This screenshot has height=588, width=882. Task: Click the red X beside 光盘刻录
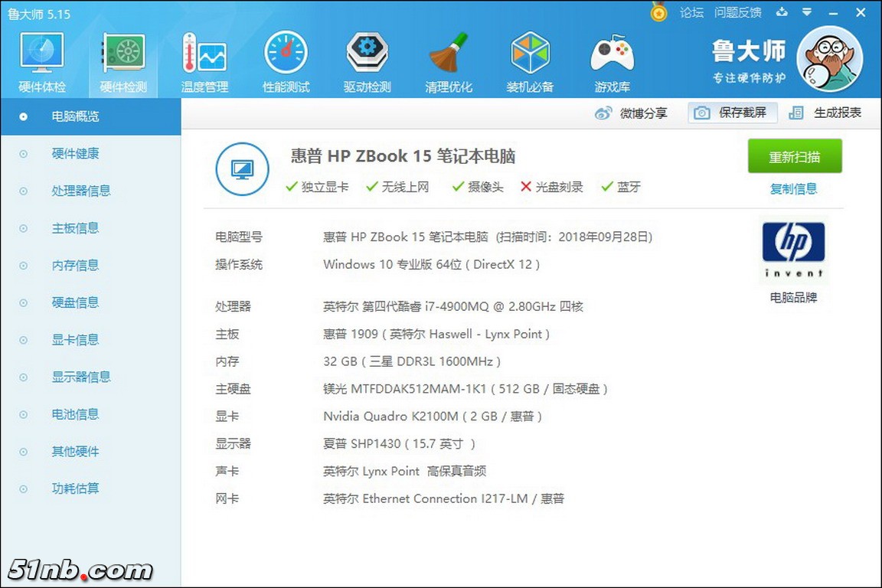524,185
